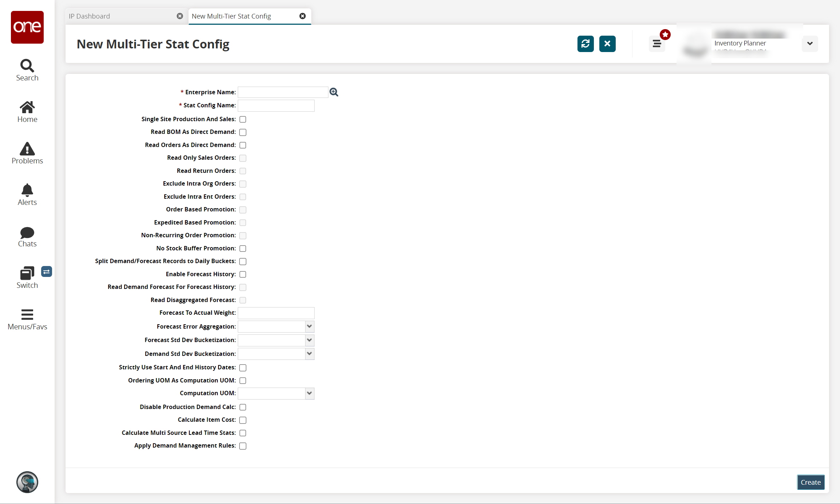
Task: Click the refresh button in header
Action: (585, 44)
